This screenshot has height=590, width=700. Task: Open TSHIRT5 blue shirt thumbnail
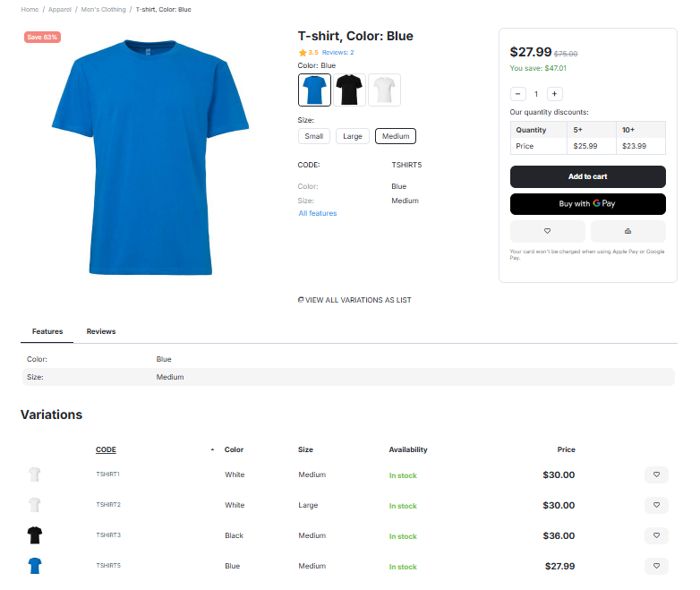(35, 566)
